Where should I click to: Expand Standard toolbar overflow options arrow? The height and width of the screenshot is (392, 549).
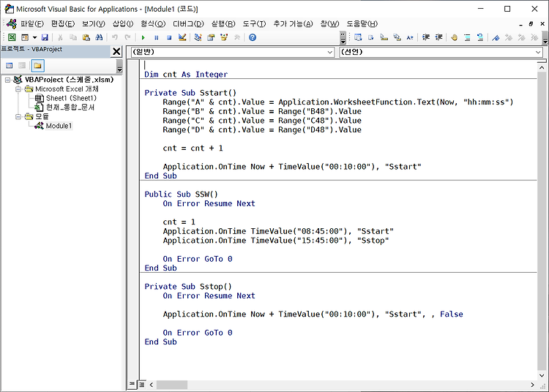point(343,38)
